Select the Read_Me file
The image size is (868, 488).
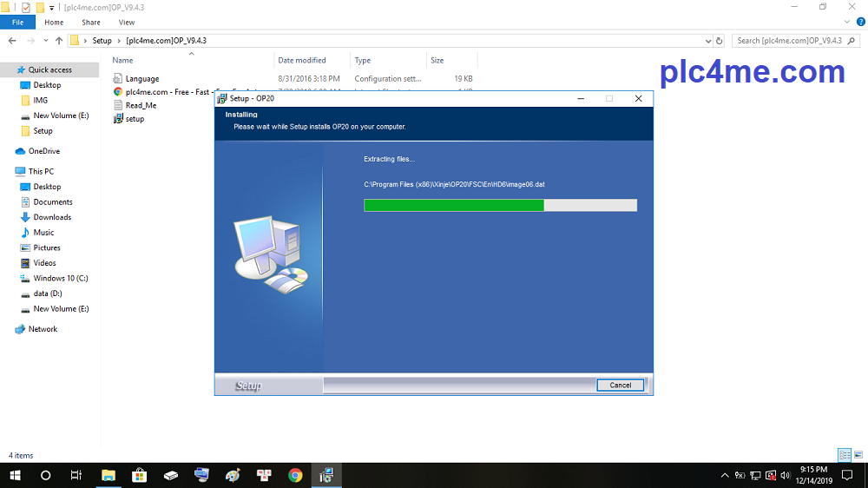(x=141, y=105)
